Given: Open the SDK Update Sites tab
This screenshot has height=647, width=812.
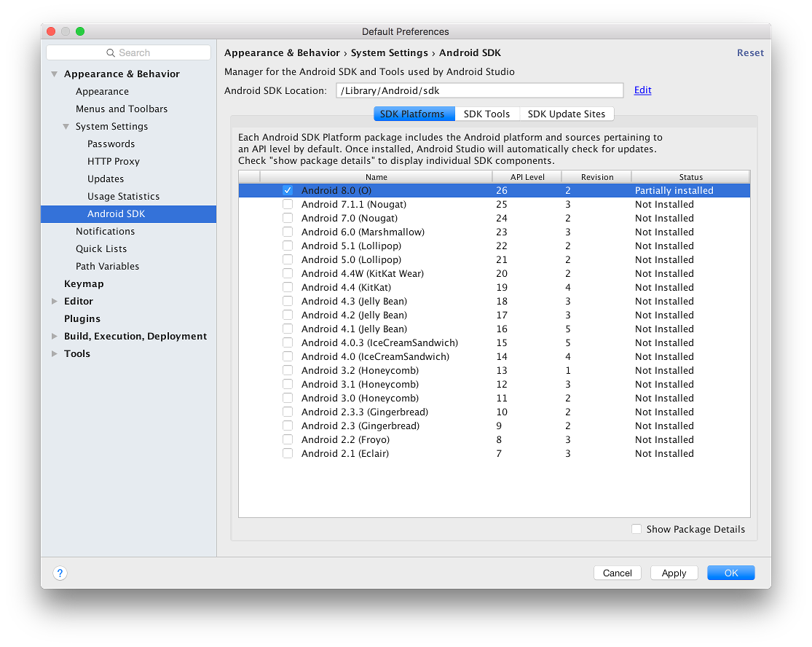Looking at the screenshot, I should 567,114.
